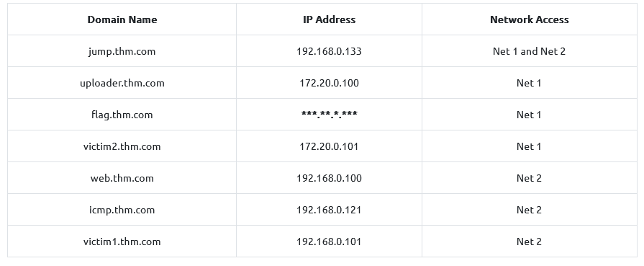Click the IP Address column header
Screen dimensions: 644x266
point(329,19)
